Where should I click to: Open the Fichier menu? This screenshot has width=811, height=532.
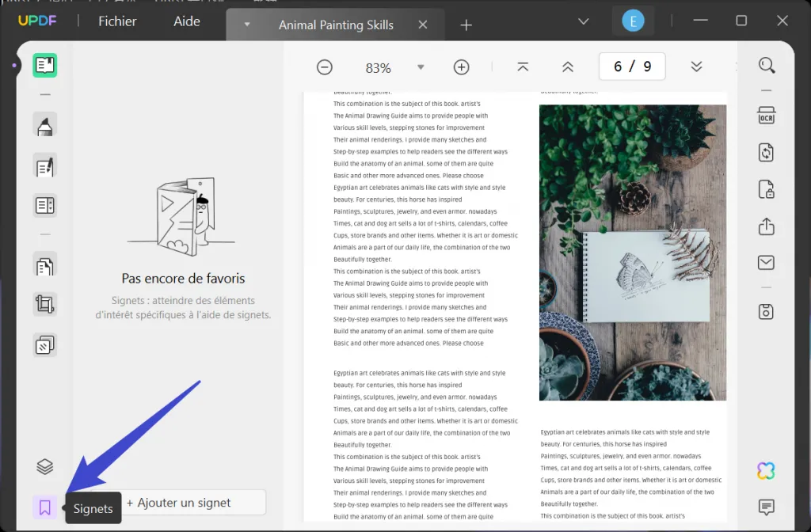117,21
